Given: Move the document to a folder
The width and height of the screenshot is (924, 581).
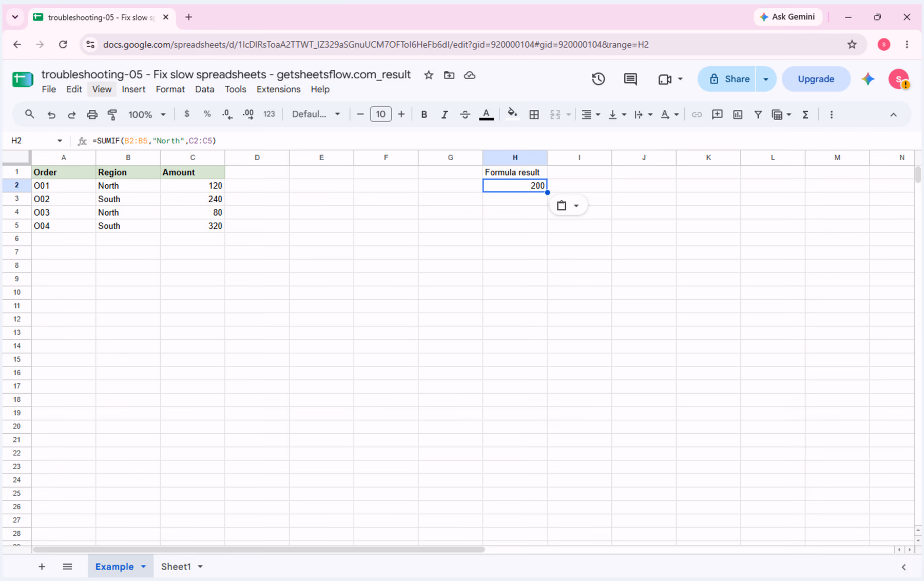Looking at the screenshot, I should click(x=449, y=75).
